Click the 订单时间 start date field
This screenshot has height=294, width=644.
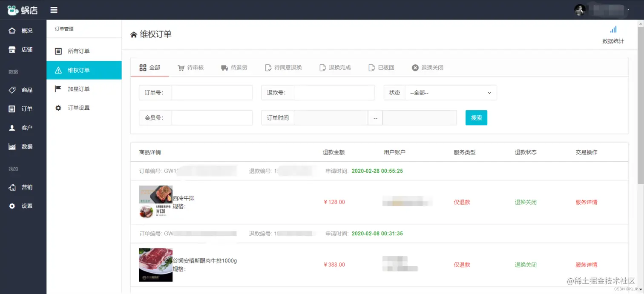(331, 118)
